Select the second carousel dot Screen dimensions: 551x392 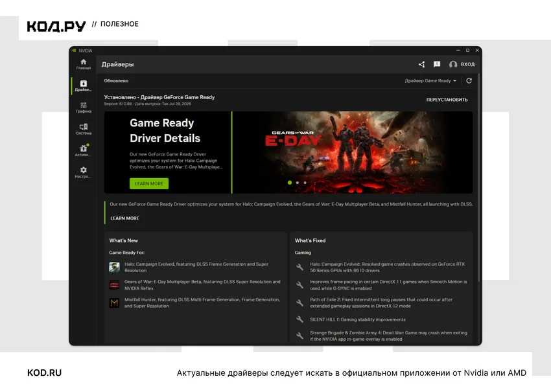[298, 183]
